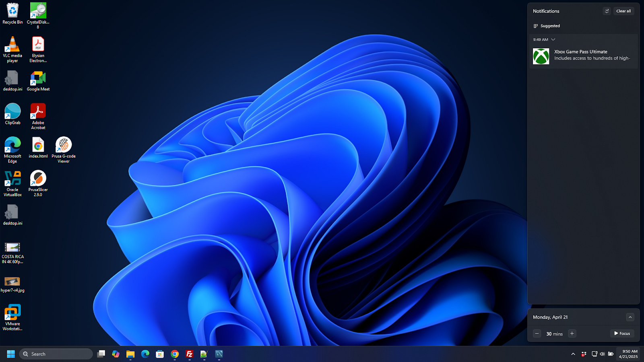Image resolution: width=644 pixels, height=362 pixels.
Task: Select the index.html file on the desktop
Action: point(38,148)
